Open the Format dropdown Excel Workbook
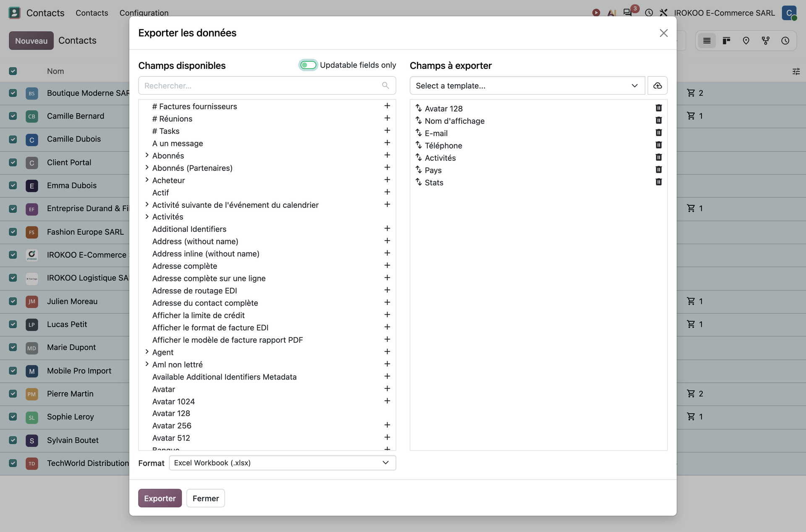806x532 pixels. [x=282, y=463]
